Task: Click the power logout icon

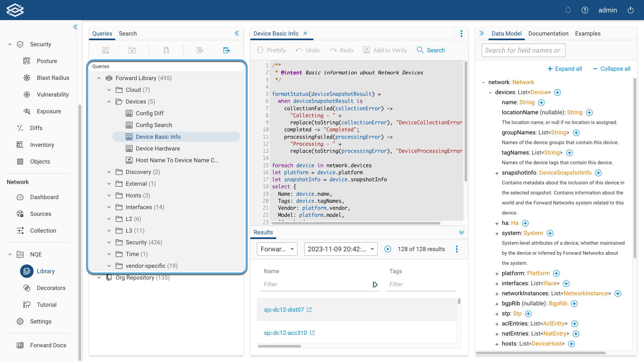Action: (630, 10)
